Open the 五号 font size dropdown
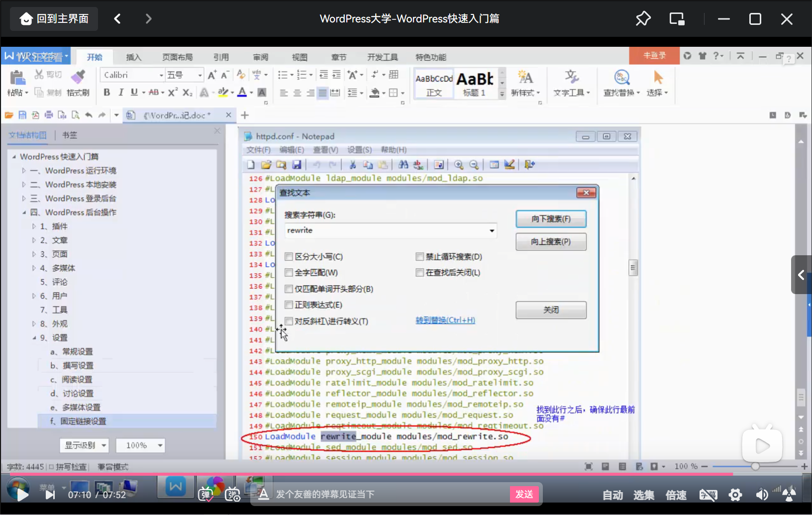Image resolution: width=812 pixels, height=515 pixels. tap(200, 75)
